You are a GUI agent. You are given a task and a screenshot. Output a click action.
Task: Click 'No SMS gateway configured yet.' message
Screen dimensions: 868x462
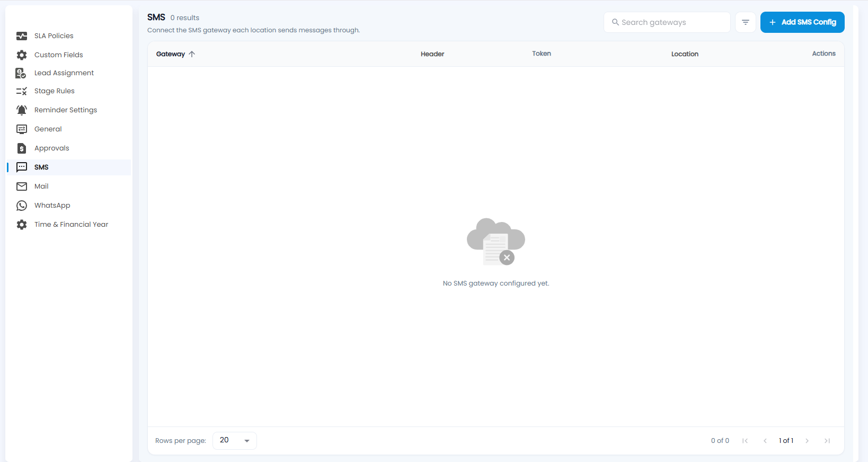pyautogui.click(x=496, y=283)
